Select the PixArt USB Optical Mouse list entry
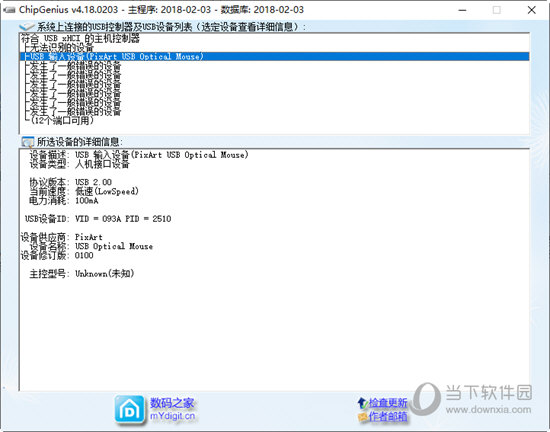550x432 pixels. pos(274,56)
